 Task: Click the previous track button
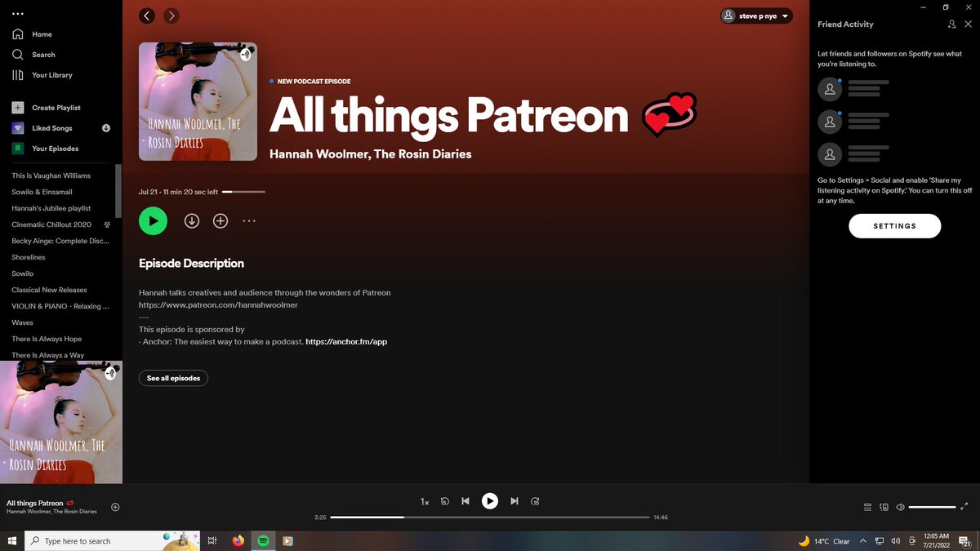click(465, 501)
